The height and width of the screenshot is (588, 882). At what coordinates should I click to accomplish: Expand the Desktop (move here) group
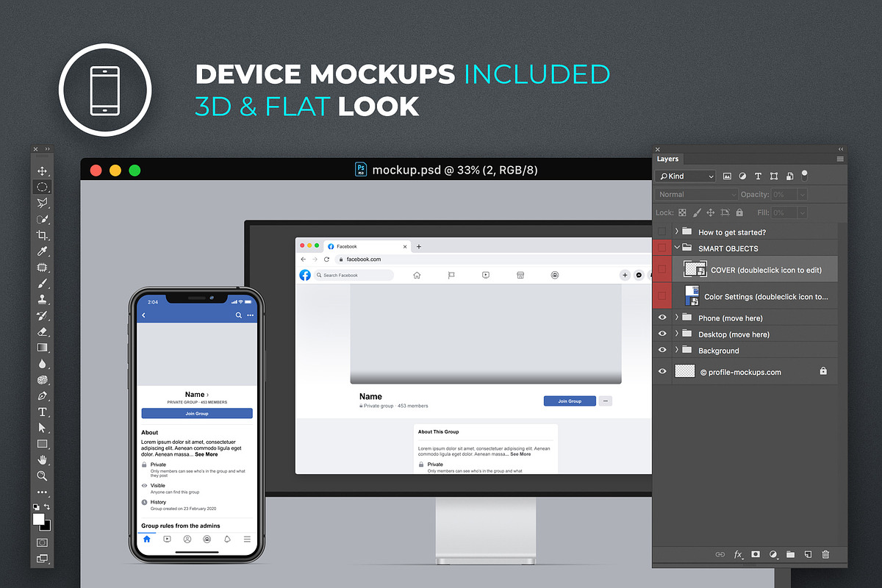(677, 334)
